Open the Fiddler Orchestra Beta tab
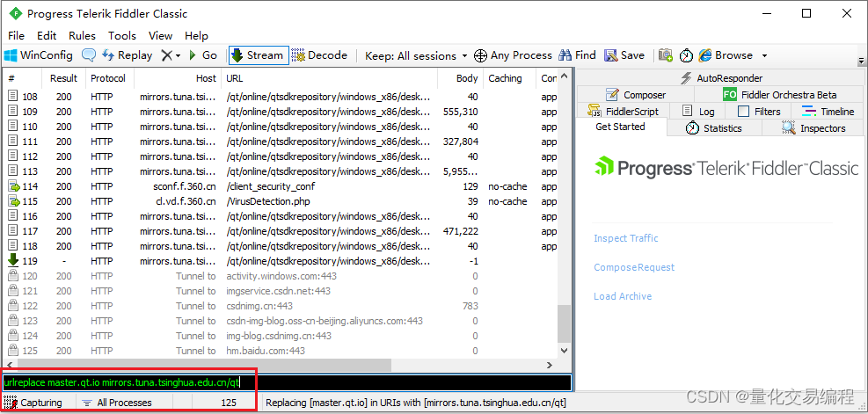The height and width of the screenshot is (414, 868). tap(779, 95)
